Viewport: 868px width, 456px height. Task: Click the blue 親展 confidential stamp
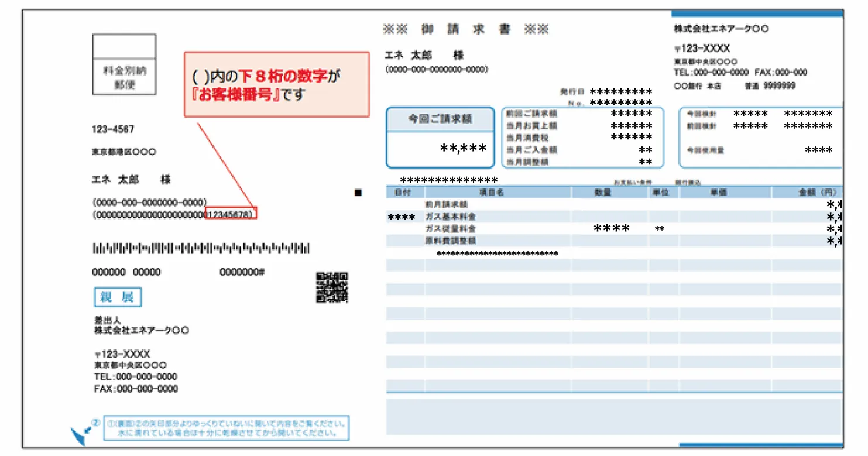117,297
